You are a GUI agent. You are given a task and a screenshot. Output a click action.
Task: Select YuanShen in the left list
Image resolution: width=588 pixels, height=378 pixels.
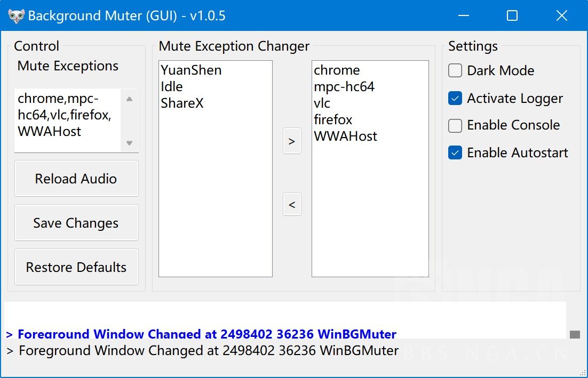click(191, 70)
